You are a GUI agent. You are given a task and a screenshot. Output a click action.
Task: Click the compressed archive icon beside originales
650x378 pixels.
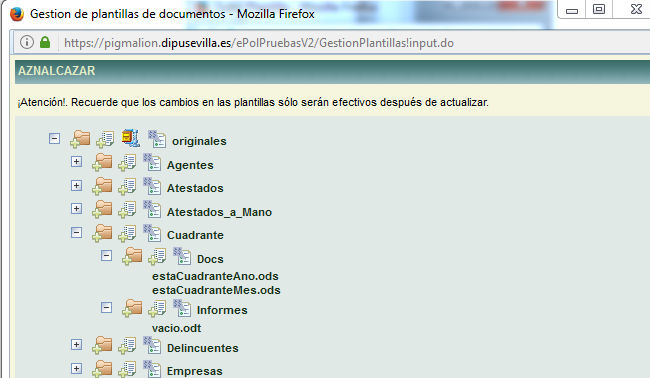[x=131, y=138]
